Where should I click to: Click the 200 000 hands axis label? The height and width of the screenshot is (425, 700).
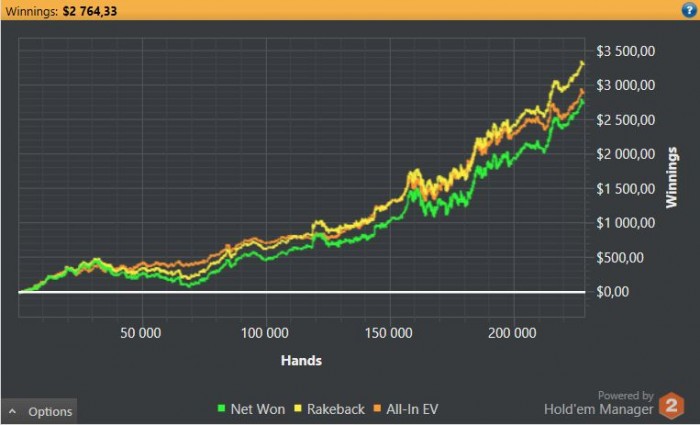pos(512,333)
